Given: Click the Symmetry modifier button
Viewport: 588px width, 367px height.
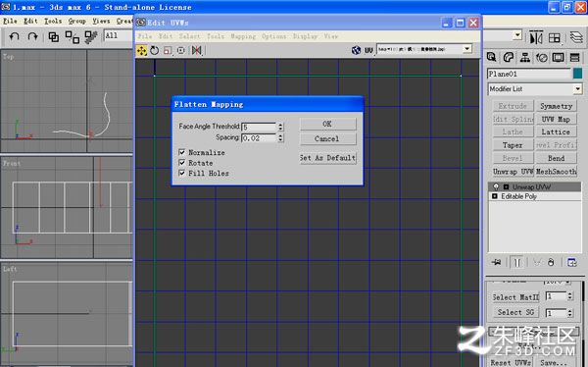Looking at the screenshot, I should click(556, 106).
